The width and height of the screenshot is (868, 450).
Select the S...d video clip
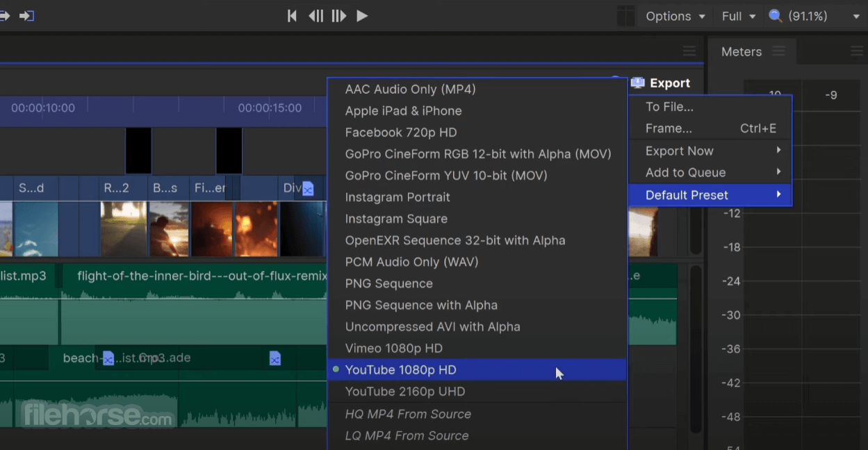36,217
